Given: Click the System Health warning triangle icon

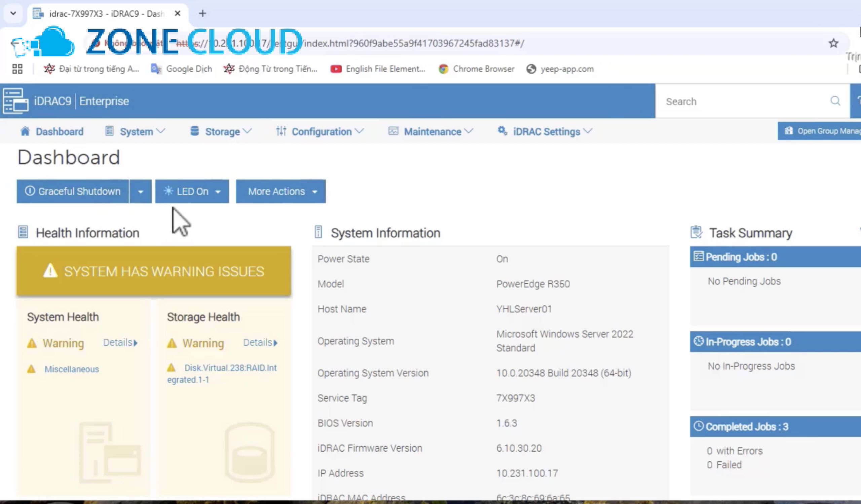Looking at the screenshot, I should click(x=32, y=343).
